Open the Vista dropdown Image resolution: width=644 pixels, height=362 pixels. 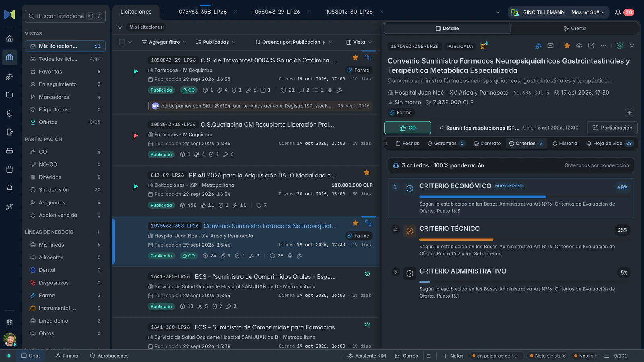(359, 42)
